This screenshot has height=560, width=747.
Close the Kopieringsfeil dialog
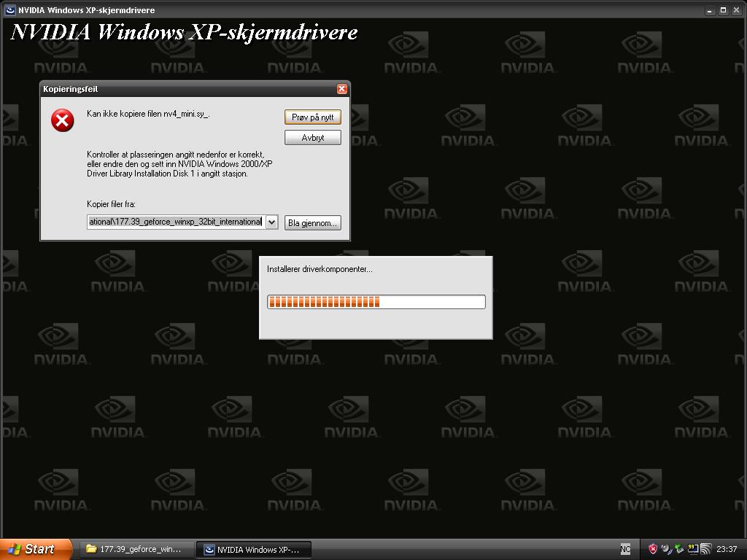pyautogui.click(x=341, y=89)
